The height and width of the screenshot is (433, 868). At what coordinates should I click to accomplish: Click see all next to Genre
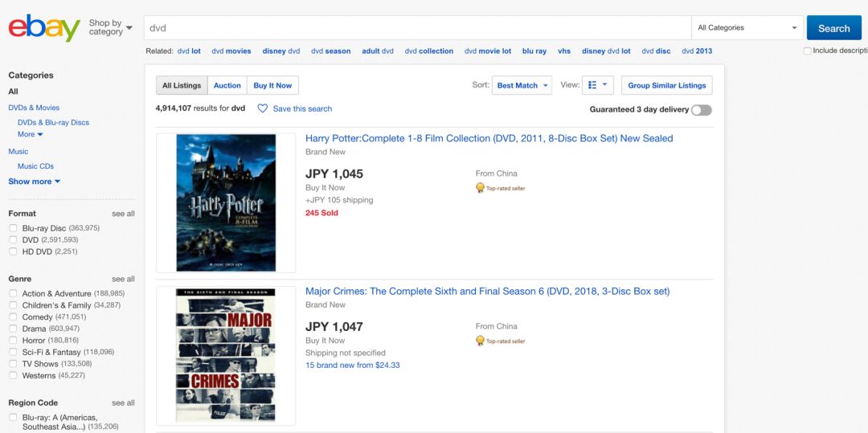[x=123, y=279]
